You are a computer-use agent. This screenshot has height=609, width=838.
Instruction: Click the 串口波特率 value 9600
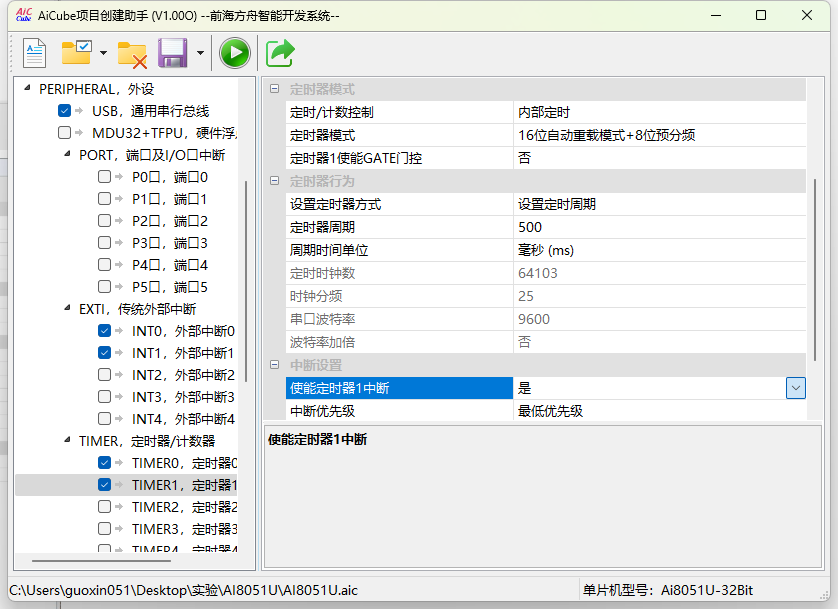tap(659, 319)
